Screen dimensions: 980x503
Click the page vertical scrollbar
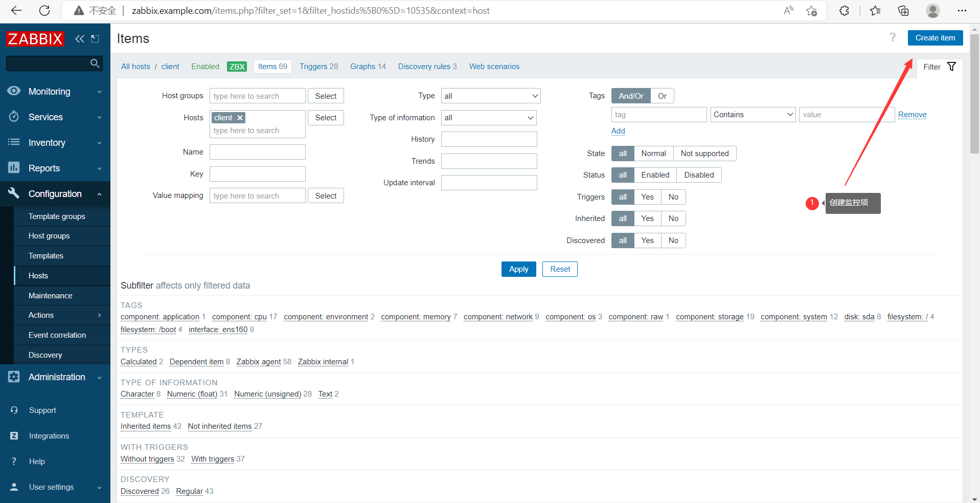[x=974, y=94]
